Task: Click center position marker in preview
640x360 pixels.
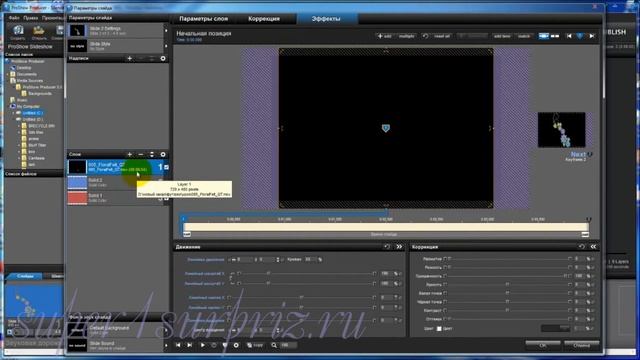Action: click(386, 128)
